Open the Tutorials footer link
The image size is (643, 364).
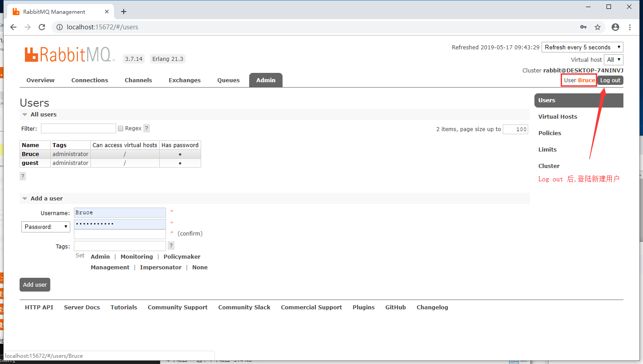[124, 308]
